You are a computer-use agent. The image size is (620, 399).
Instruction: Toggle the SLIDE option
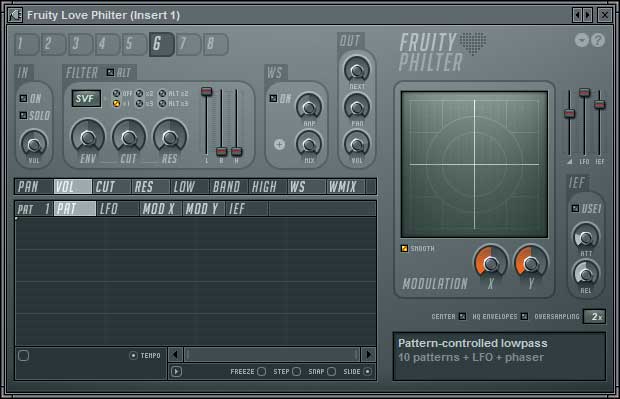click(368, 371)
